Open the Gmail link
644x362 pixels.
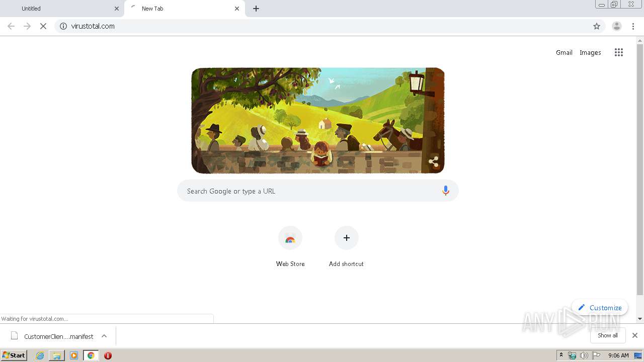[564, 52]
